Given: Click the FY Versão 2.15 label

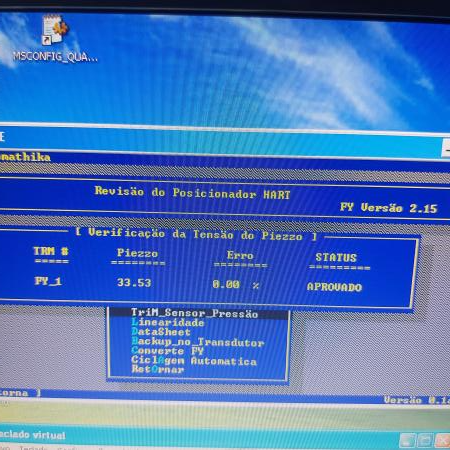Looking at the screenshot, I should [x=388, y=208].
